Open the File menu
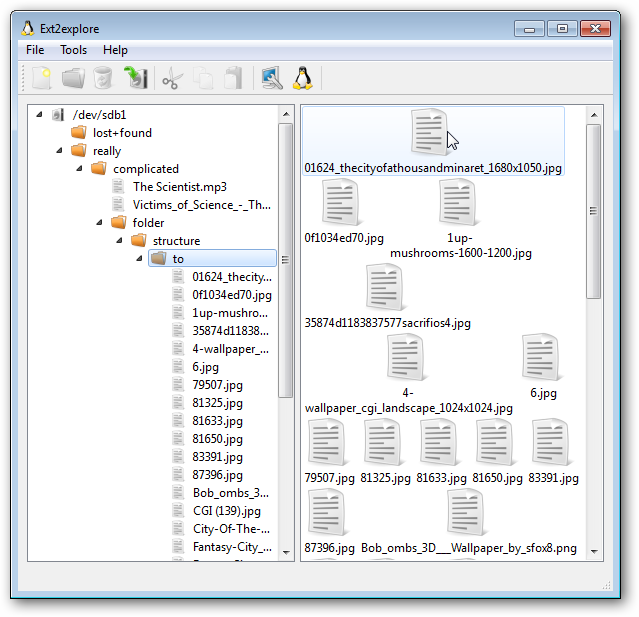 (35, 50)
